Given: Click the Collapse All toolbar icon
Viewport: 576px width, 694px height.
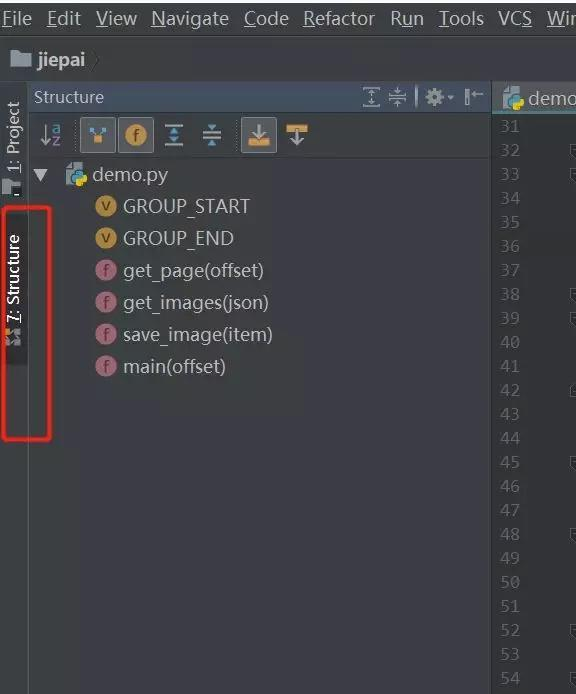Looking at the screenshot, I should coord(212,135).
